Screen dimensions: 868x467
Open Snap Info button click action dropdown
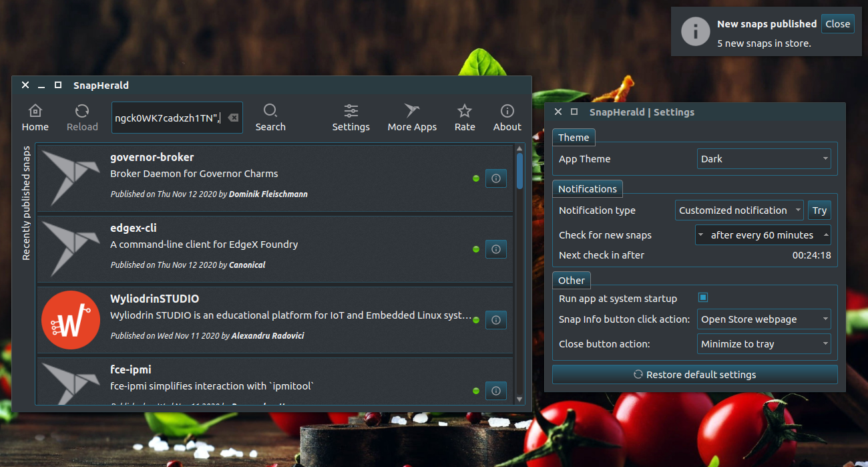click(x=764, y=319)
